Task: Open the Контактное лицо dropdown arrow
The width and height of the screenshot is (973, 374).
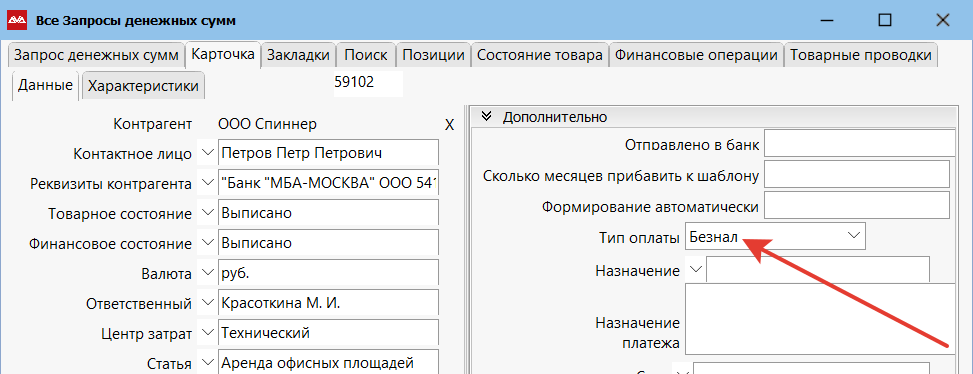Action: point(207,153)
